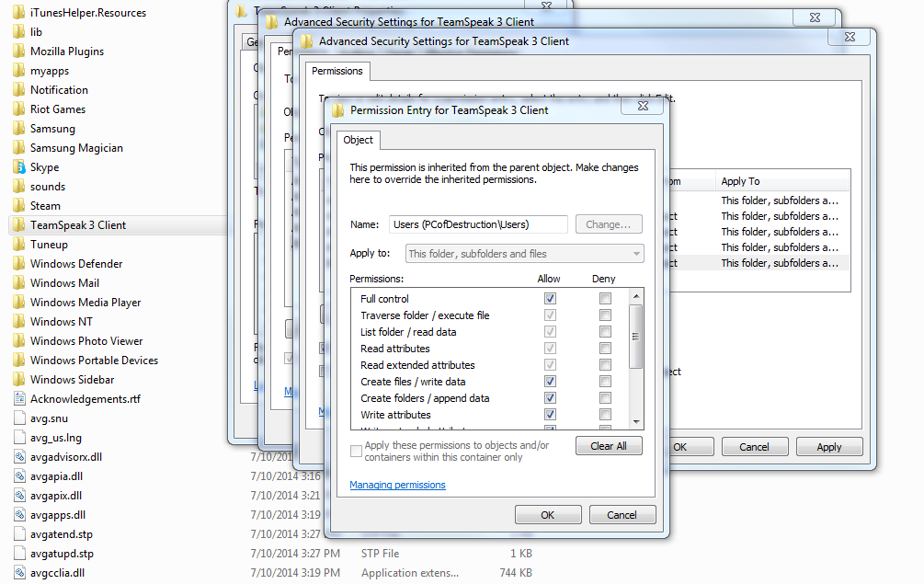The width and height of the screenshot is (924, 584).
Task: Switch to the Object tab
Action: click(359, 141)
